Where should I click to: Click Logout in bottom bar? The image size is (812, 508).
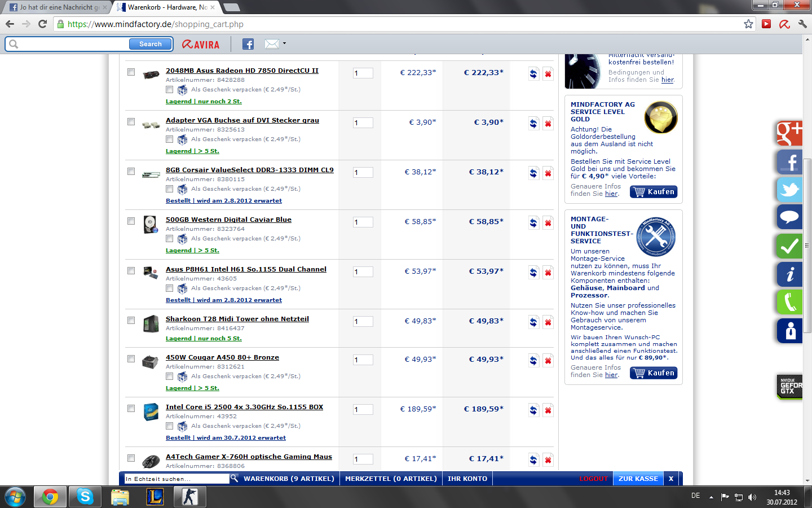(594, 479)
